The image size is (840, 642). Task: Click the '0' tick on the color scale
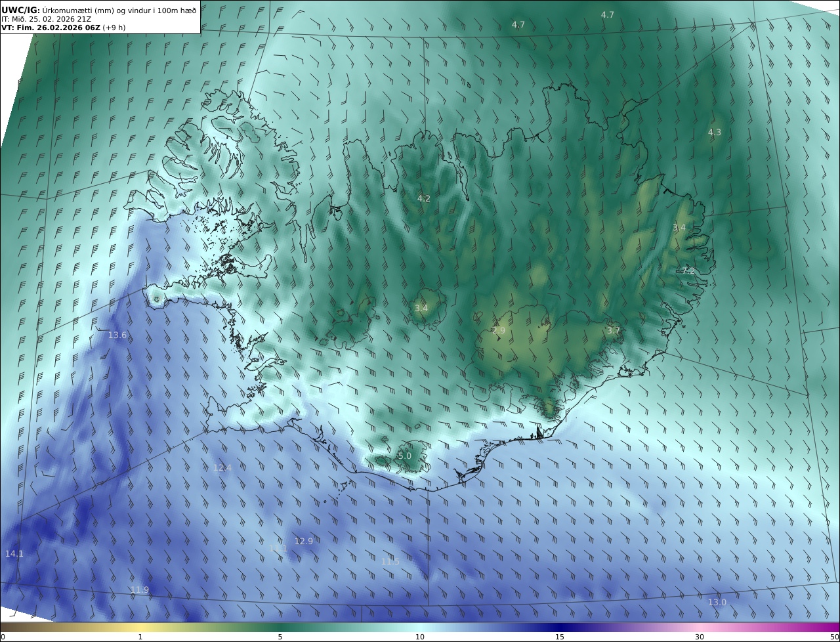click(3, 637)
